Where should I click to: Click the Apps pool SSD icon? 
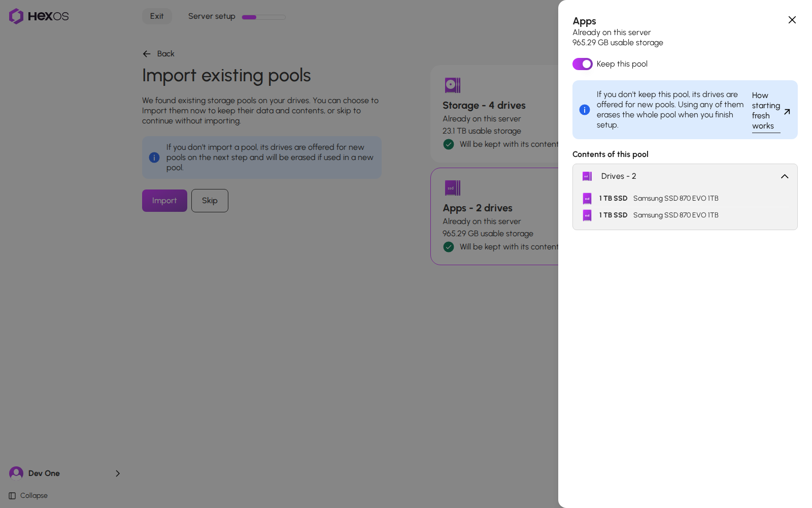click(453, 188)
